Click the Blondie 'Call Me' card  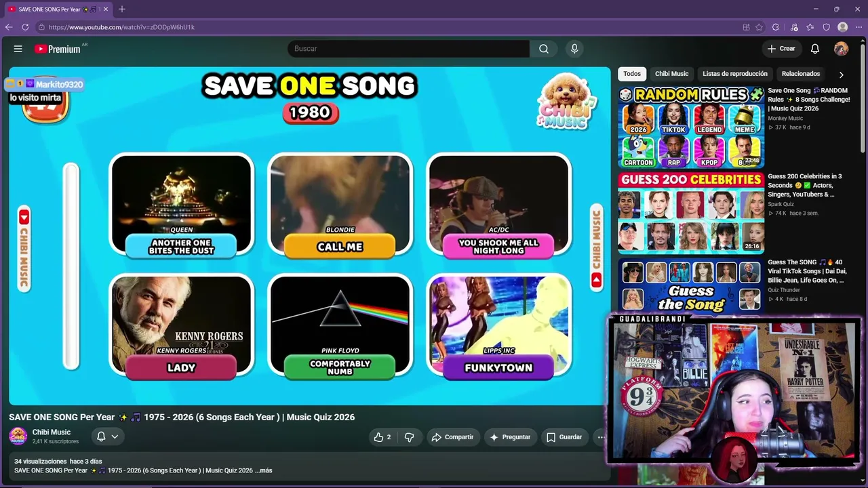[340, 205]
